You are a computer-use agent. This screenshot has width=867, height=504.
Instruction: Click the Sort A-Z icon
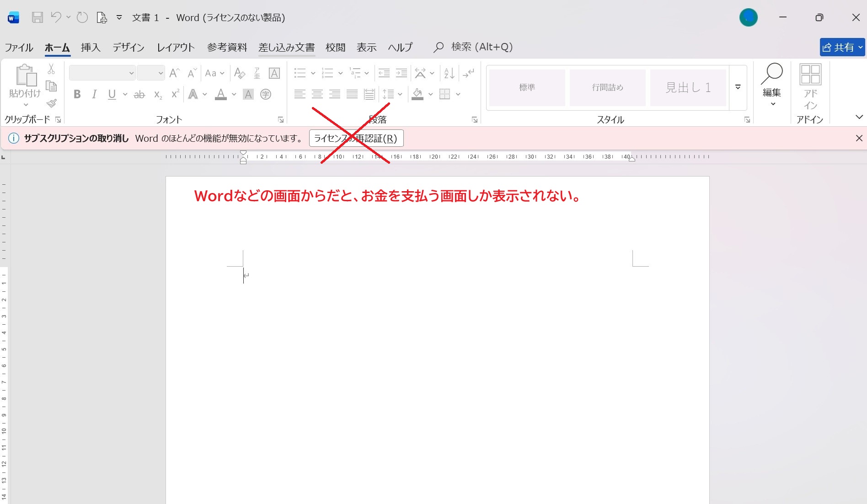pos(449,73)
